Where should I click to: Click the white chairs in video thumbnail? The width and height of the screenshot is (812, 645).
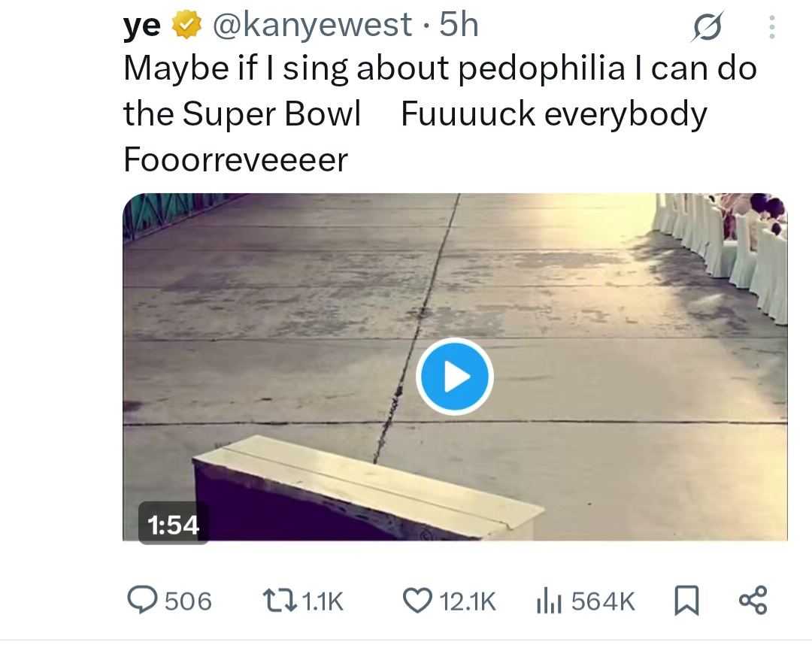(722, 241)
